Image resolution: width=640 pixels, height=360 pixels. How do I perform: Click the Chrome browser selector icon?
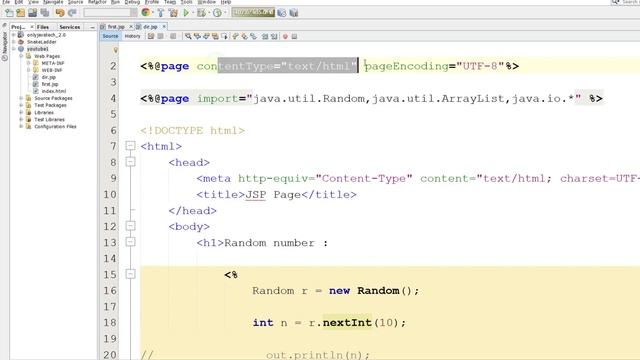[145, 13]
